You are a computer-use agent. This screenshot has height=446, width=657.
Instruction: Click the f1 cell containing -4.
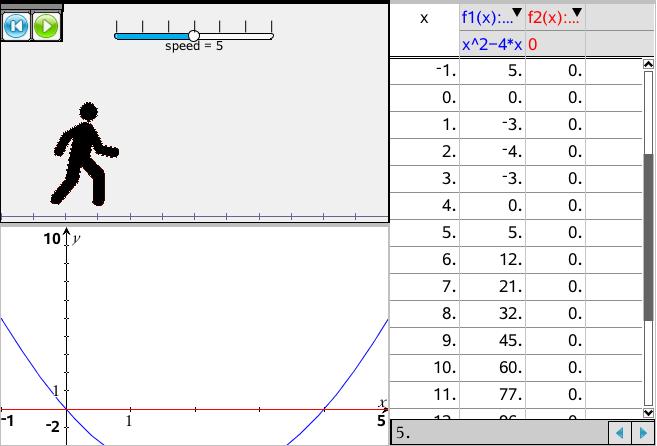(x=492, y=152)
